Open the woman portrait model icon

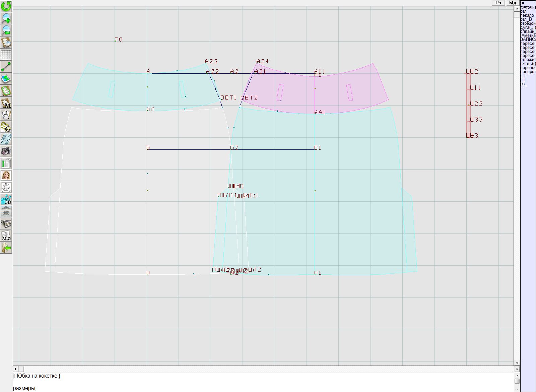[6, 175]
